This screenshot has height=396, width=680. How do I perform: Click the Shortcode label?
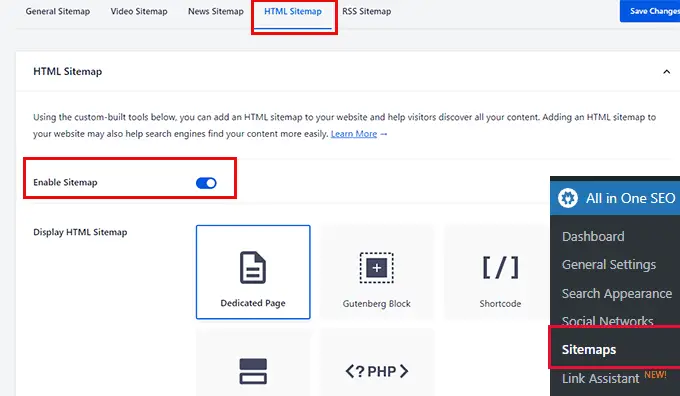[x=500, y=304]
